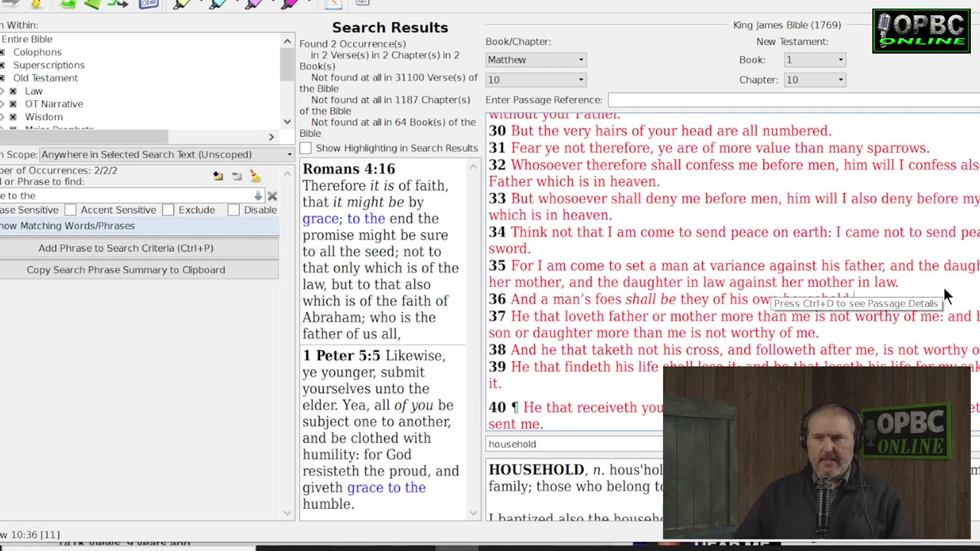Click HOUSEHOLD dictionary entry heading
980x551 pixels.
(536, 470)
